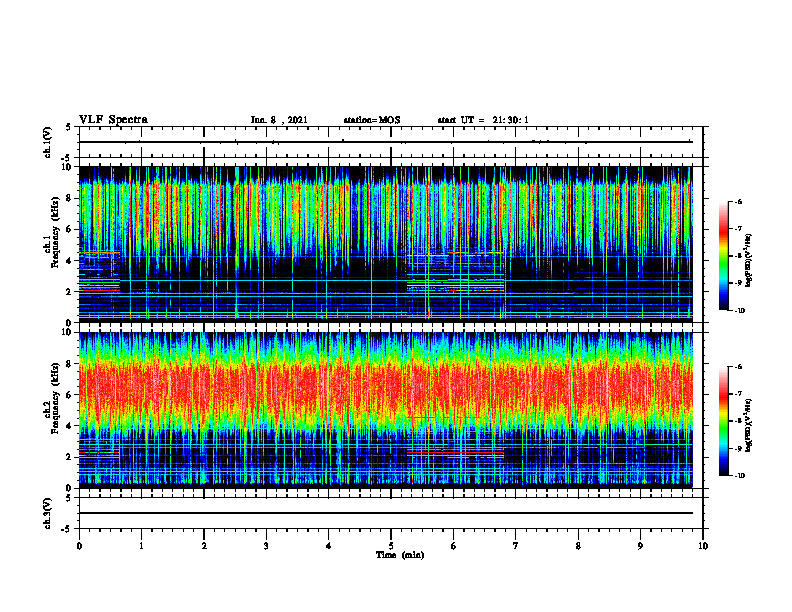Click the ch.2 color bar log(PSD) label
The height and width of the screenshot is (612, 792).
pyautogui.click(x=749, y=426)
